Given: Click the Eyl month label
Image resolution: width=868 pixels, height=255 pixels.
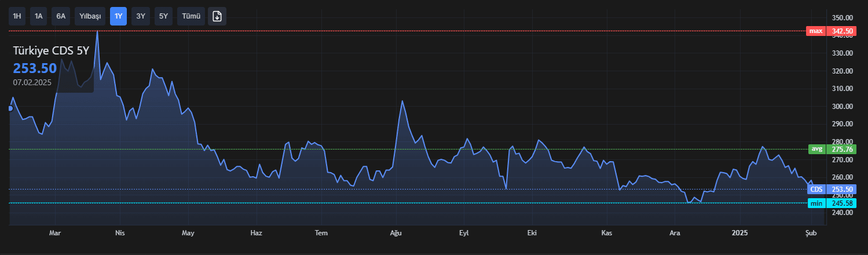Looking at the screenshot, I should pos(463,233).
